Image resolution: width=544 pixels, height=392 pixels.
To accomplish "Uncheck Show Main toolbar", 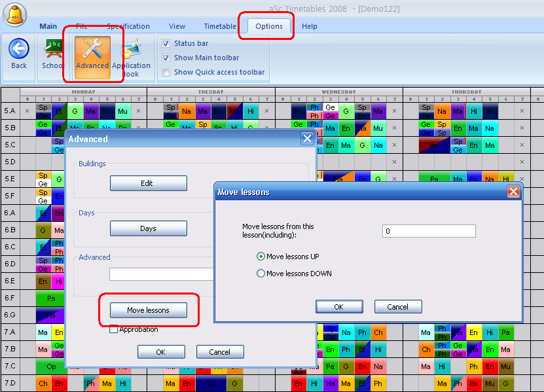I will click(166, 58).
